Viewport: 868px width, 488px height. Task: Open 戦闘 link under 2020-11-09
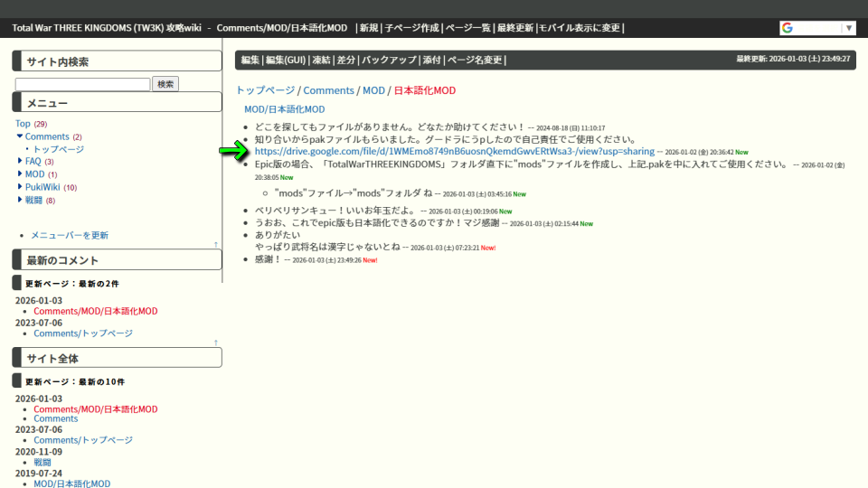(x=42, y=462)
